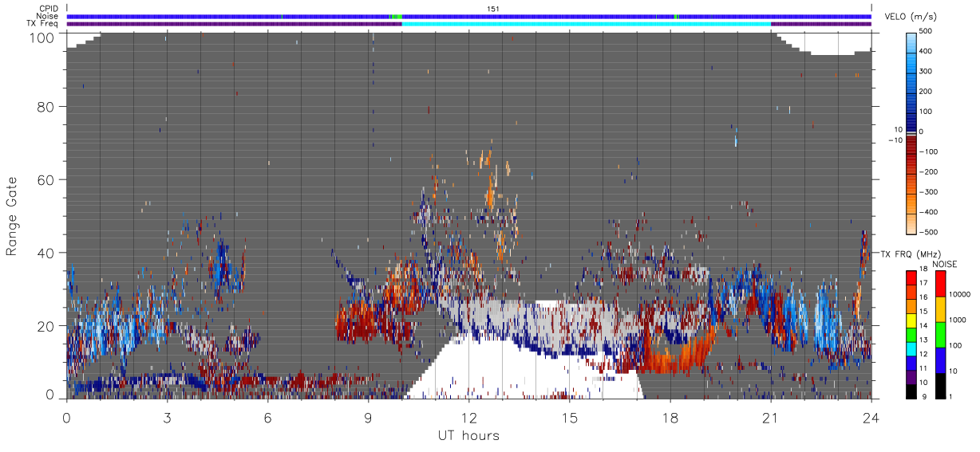980x452 pixels.
Task: Click velocity legend value −500
Action: (x=927, y=232)
